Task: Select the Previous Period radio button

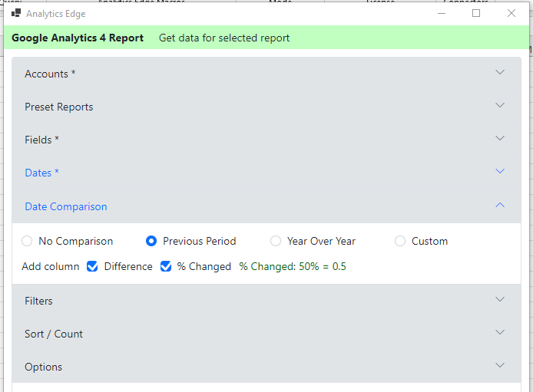Action: click(x=151, y=241)
